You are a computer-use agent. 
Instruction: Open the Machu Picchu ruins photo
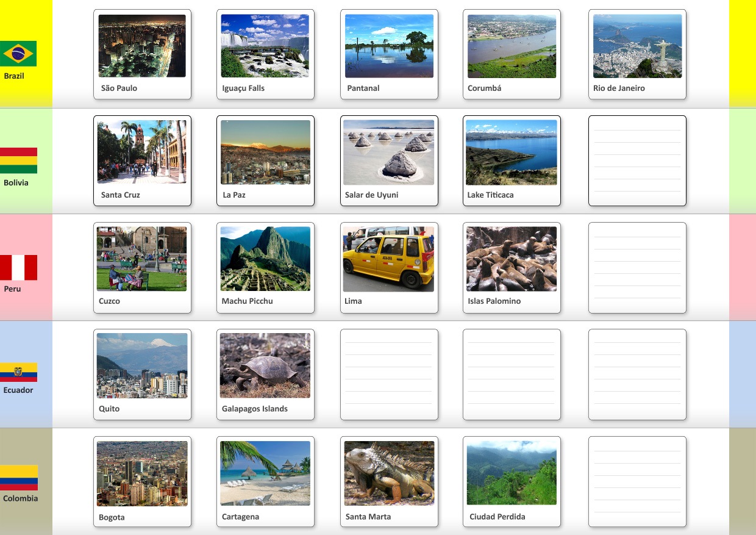tap(265, 259)
